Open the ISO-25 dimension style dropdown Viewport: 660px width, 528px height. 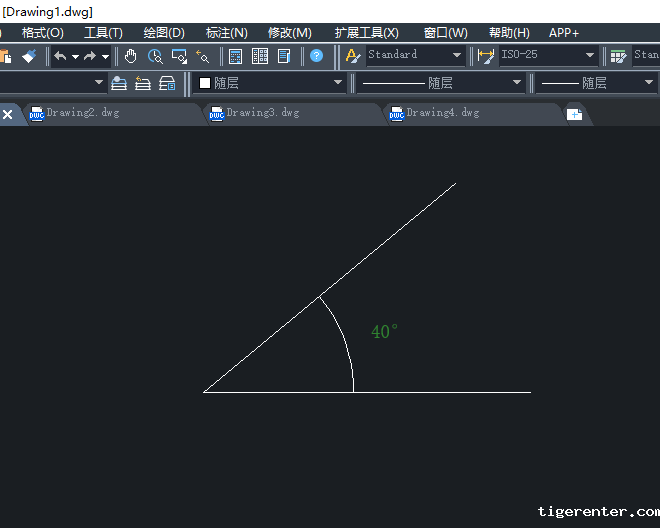pyautogui.click(x=590, y=56)
